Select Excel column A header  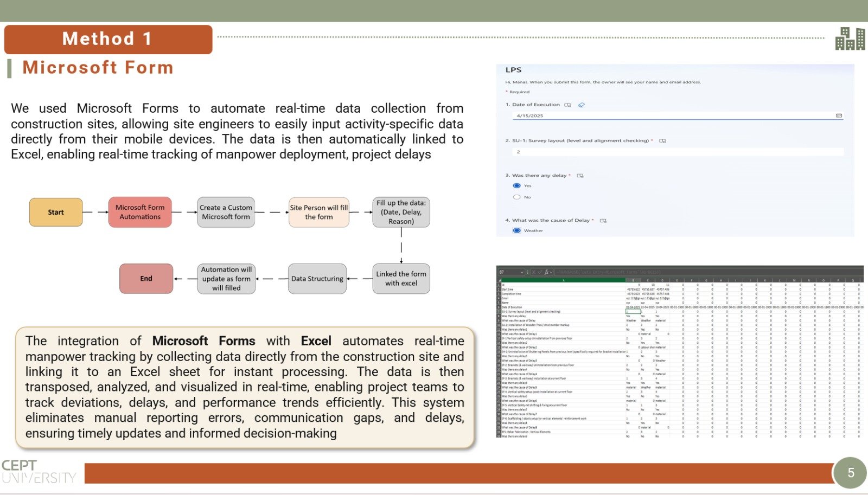[563, 280]
